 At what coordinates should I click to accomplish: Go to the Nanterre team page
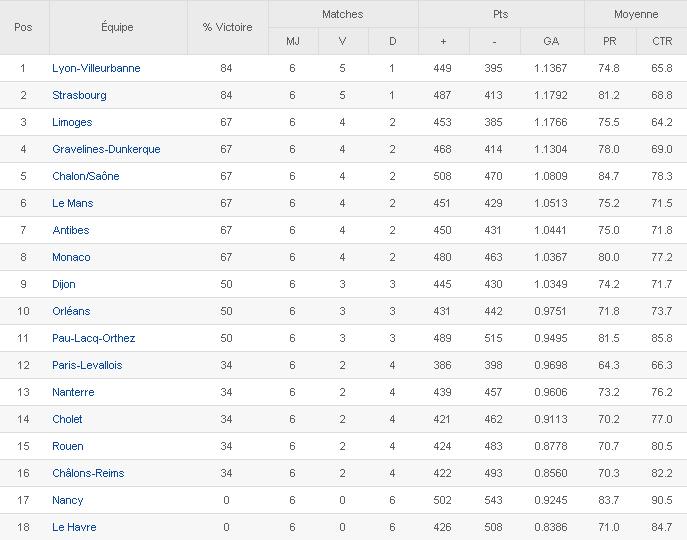coord(73,392)
